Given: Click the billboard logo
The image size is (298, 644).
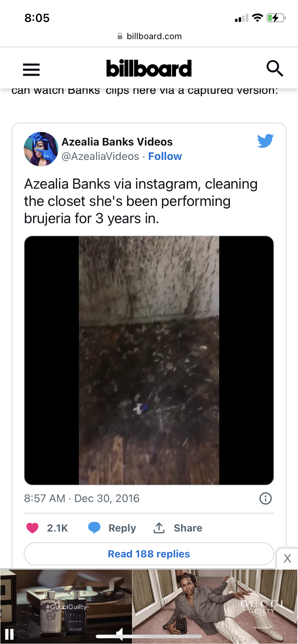Looking at the screenshot, I should (149, 68).
